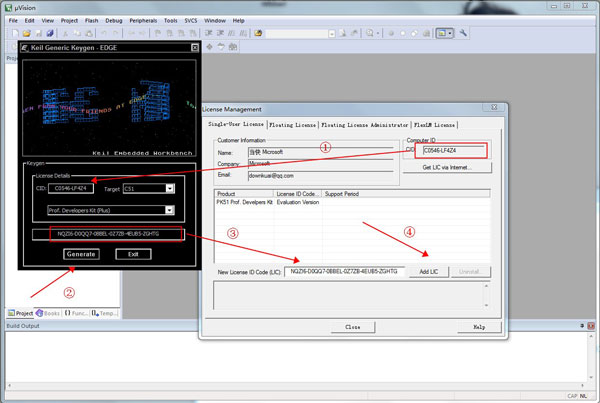Select the PK51 Prof. Developers Kit row

(244, 202)
